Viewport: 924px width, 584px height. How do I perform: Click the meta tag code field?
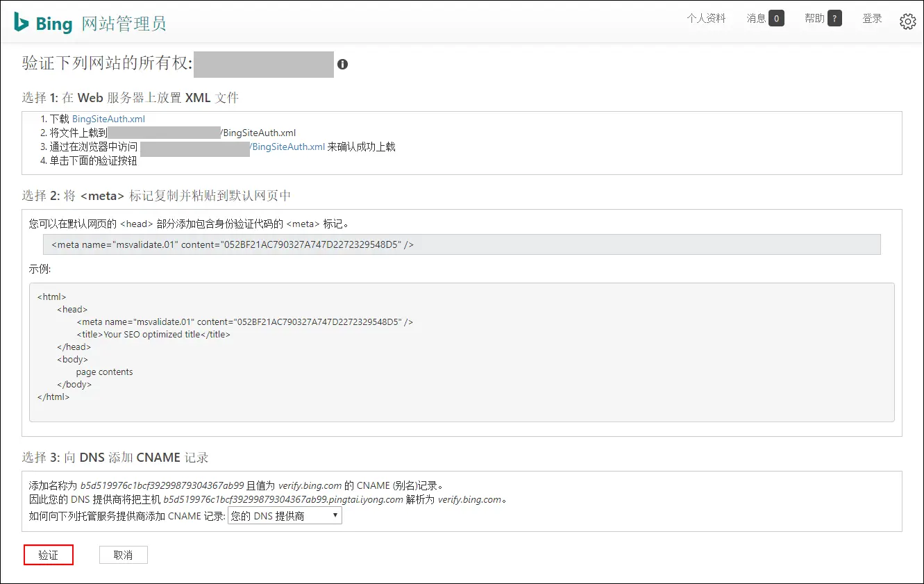coord(461,244)
